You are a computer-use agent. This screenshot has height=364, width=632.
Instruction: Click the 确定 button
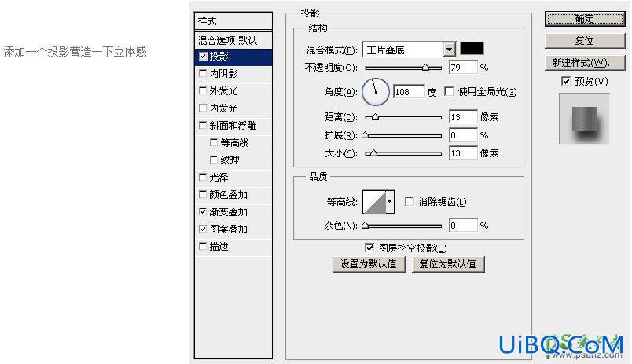pyautogui.click(x=584, y=19)
